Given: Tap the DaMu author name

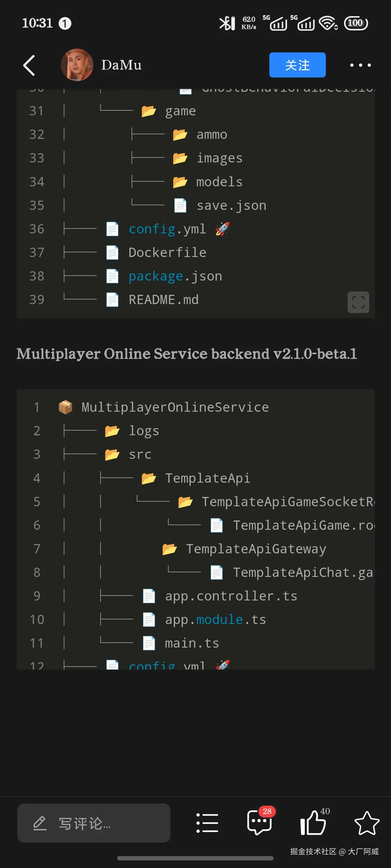Looking at the screenshot, I should [121, 65].
